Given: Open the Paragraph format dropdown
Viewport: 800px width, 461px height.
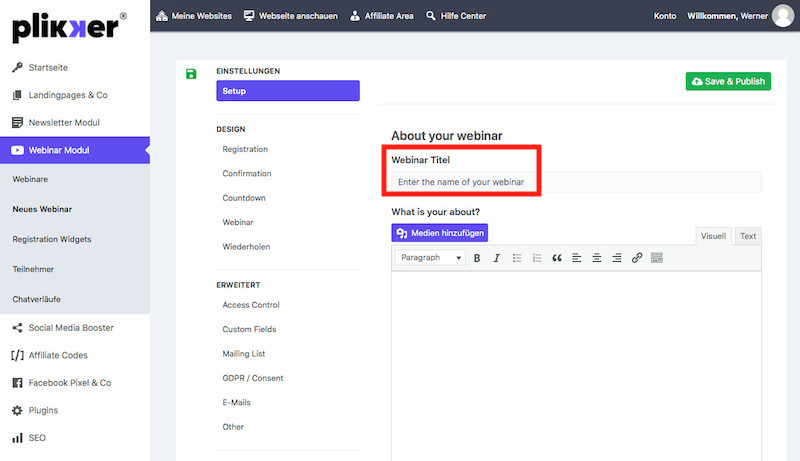Looking at the screenshot, I should (x=431, y=258).
